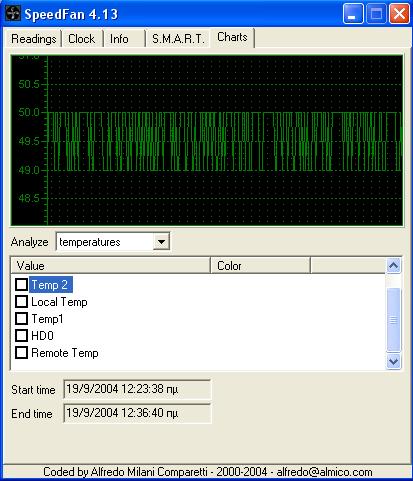
Task: Click the scroll up arrow in list
Action: (x=394, y=266)
